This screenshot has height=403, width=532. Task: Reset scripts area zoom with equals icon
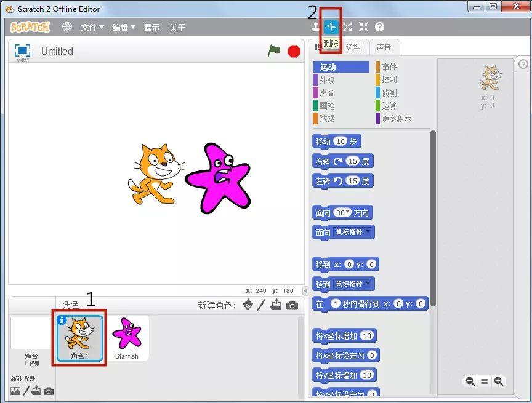(484, 381)
